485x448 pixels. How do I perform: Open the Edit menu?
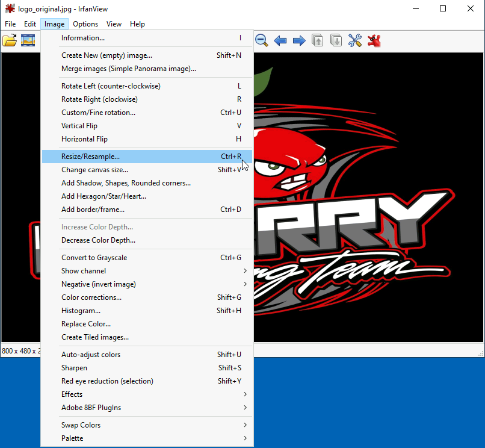[30, 24]
